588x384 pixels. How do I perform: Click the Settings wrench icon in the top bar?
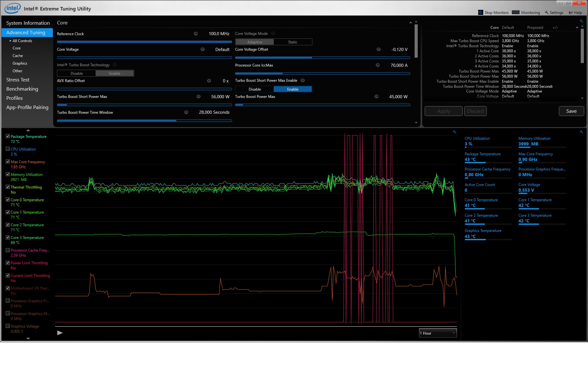click(547, 13)
